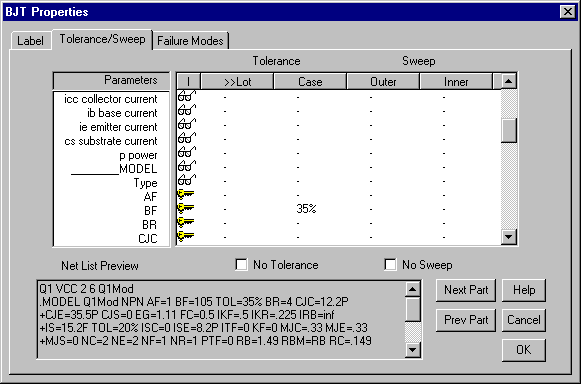Click the Prev Part button

coord(466,320)
